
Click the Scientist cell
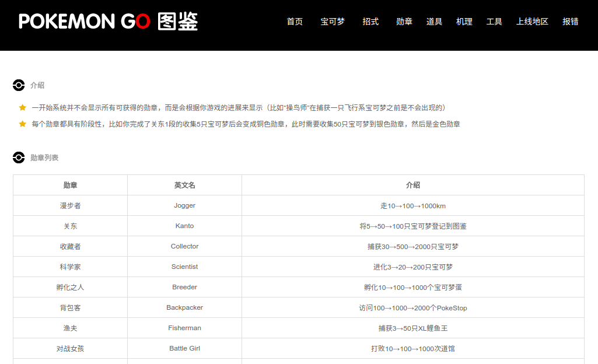184,267
